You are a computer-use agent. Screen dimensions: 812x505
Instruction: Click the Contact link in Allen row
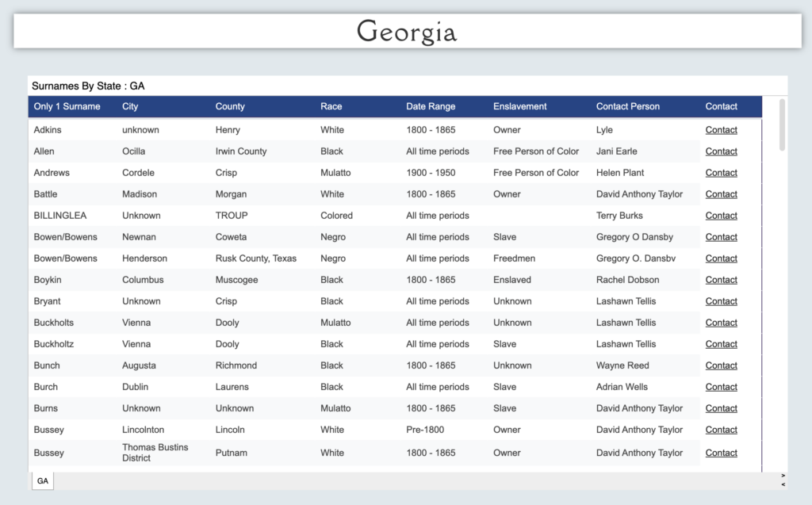click(721, 151)
